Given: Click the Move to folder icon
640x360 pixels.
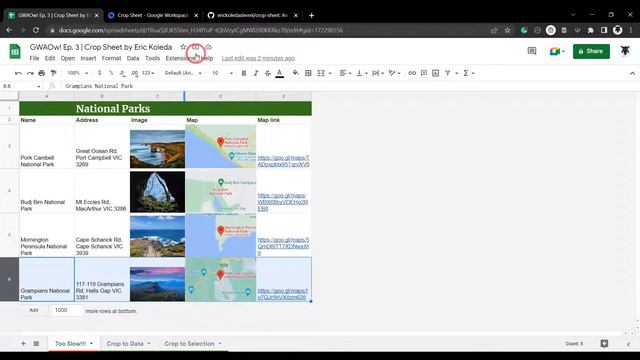Looking at the screenshot, I should click(196, 47).
